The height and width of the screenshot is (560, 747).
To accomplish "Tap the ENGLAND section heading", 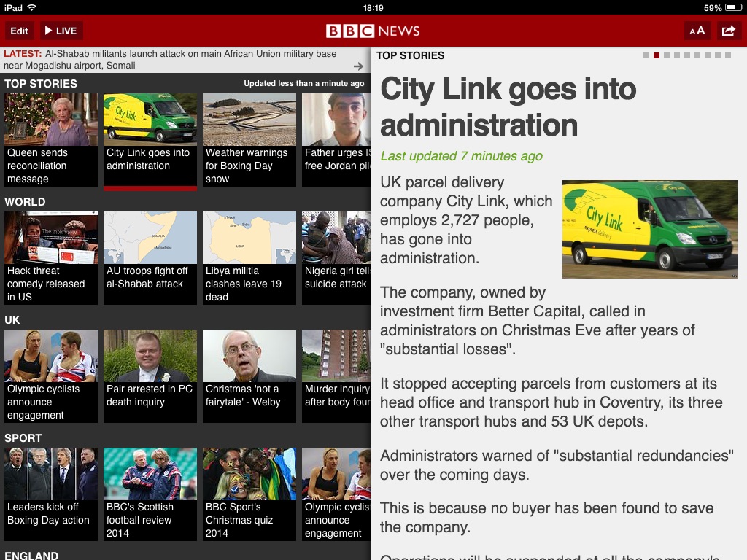I will point(31,555).
